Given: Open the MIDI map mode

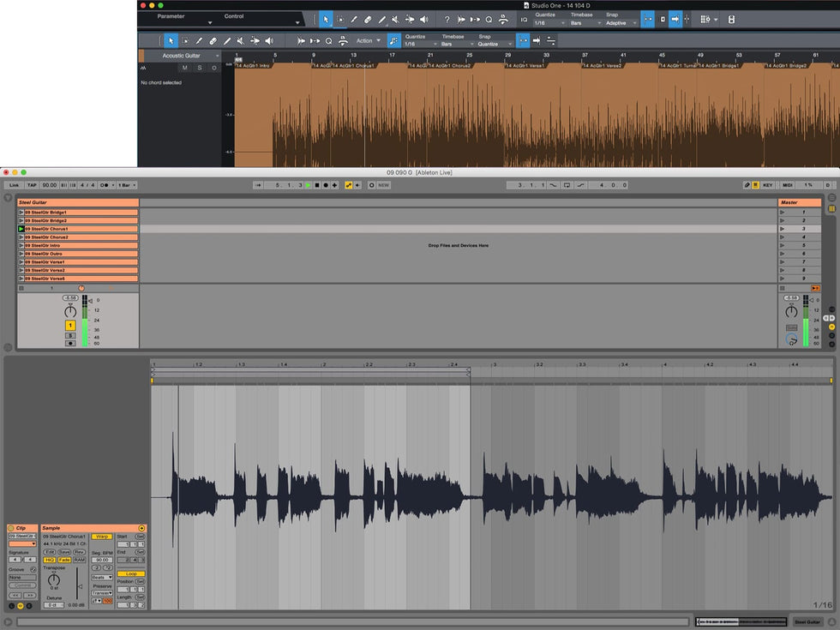Looking at the screenshot, I should (787, 185).
